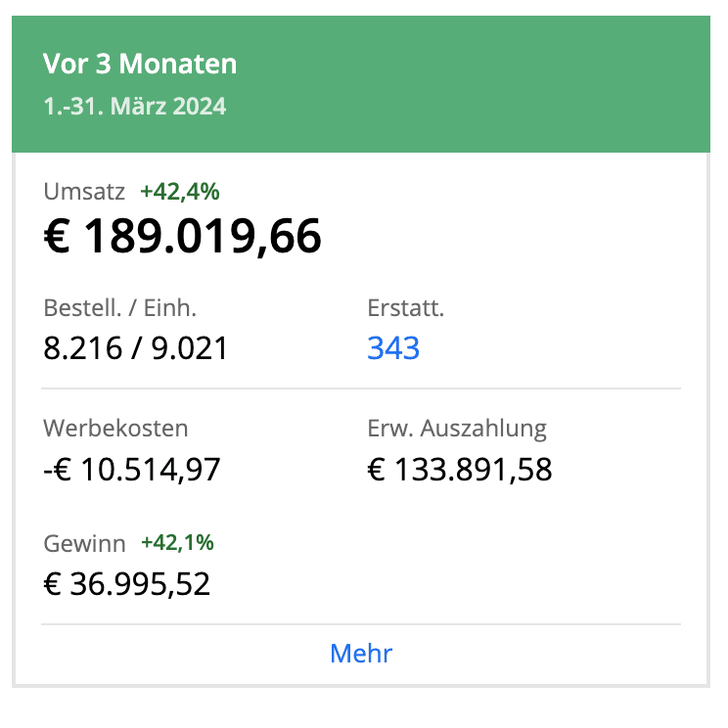Viewport: 728px width, 728px height.
Task: Select the € 133.891,58 payout value
Action: tap(460, 470)
